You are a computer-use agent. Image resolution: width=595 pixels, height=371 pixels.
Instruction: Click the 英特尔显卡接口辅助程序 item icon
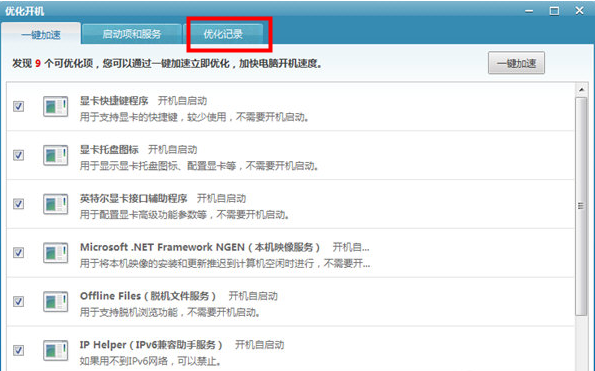coord(55,204)
